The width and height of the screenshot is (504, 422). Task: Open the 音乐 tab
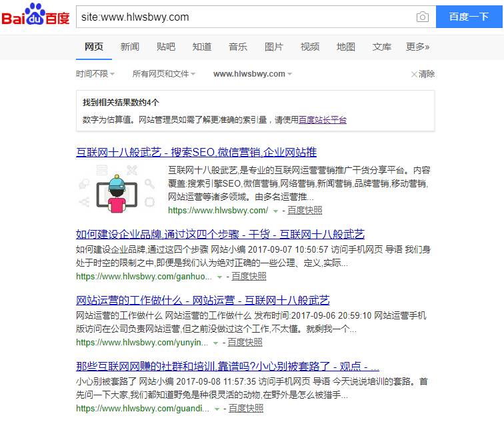[238, 47]
